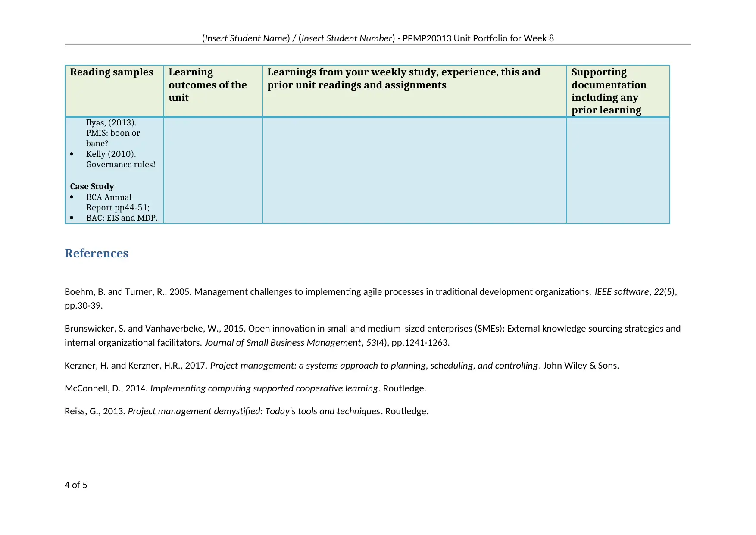756x535 pixels.
Task: Select the 'Case Study' bold label
Action: (x=92, y=186)
